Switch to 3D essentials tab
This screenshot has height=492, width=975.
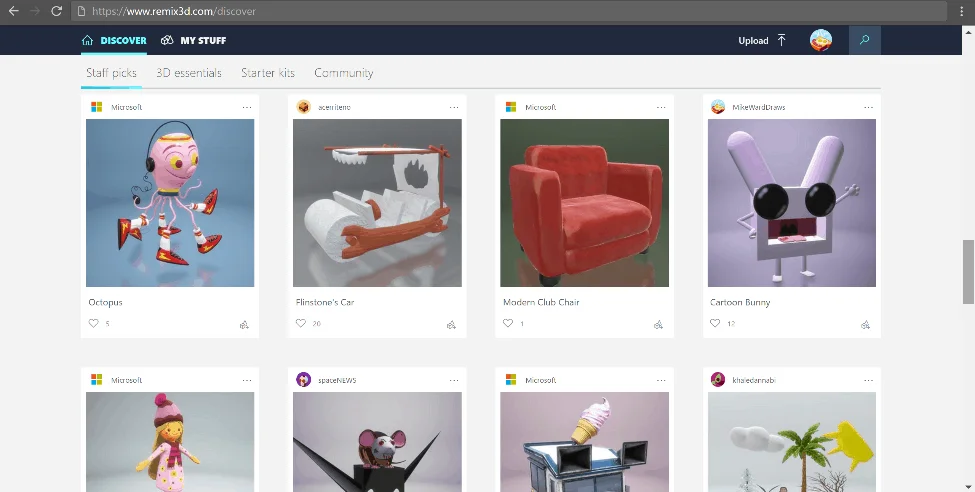click(x=188, y=73)
